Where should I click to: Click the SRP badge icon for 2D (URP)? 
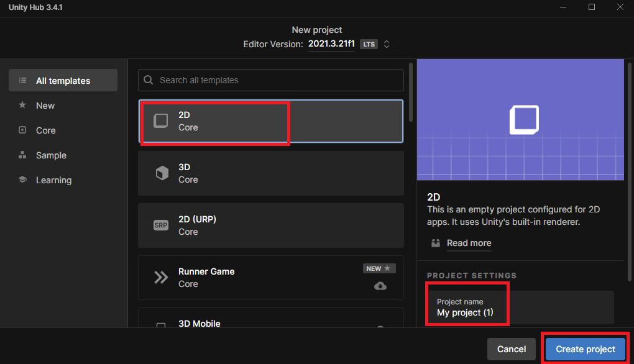[161, 225]
